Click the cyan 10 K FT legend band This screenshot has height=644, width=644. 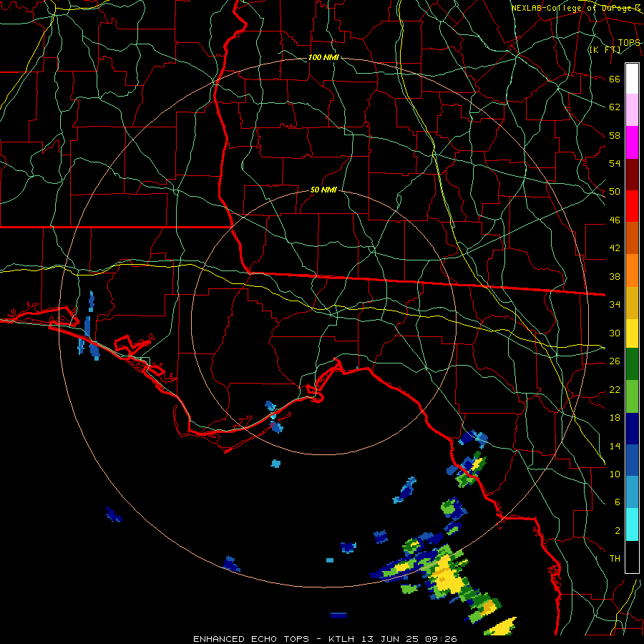632,525
